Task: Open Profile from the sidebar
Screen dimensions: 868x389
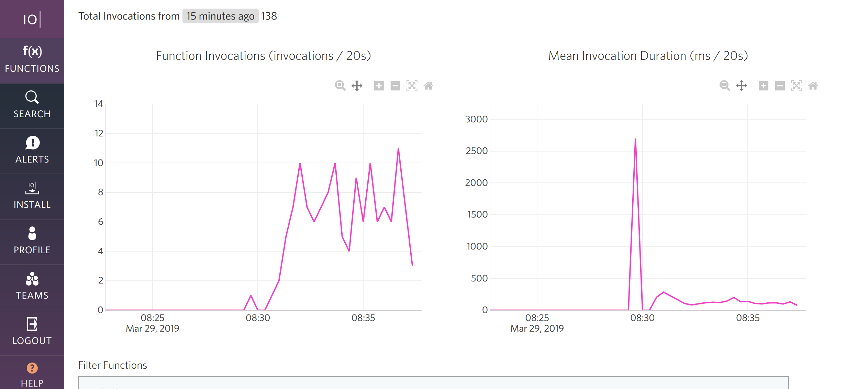Action: pyautogui.click(x=32, y=242)
